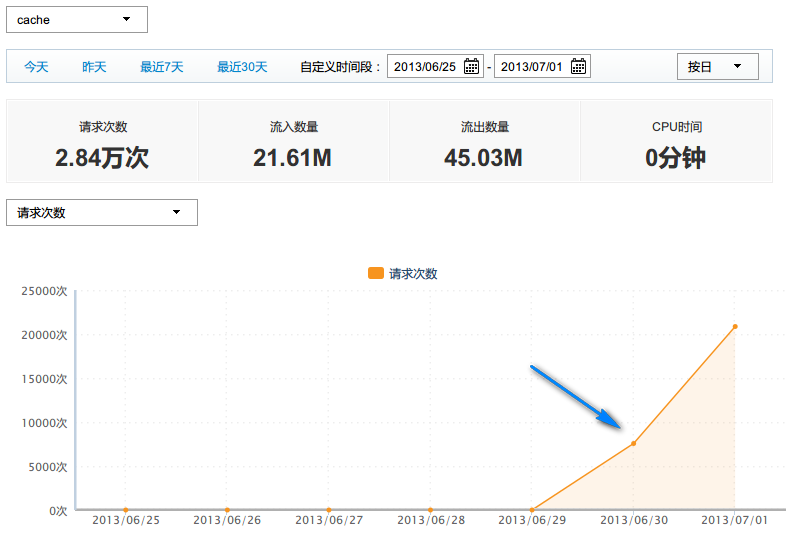Click the chart data point for 2013/07/01
This screenshot has width=796, height=533.
[x=735, y=326]
